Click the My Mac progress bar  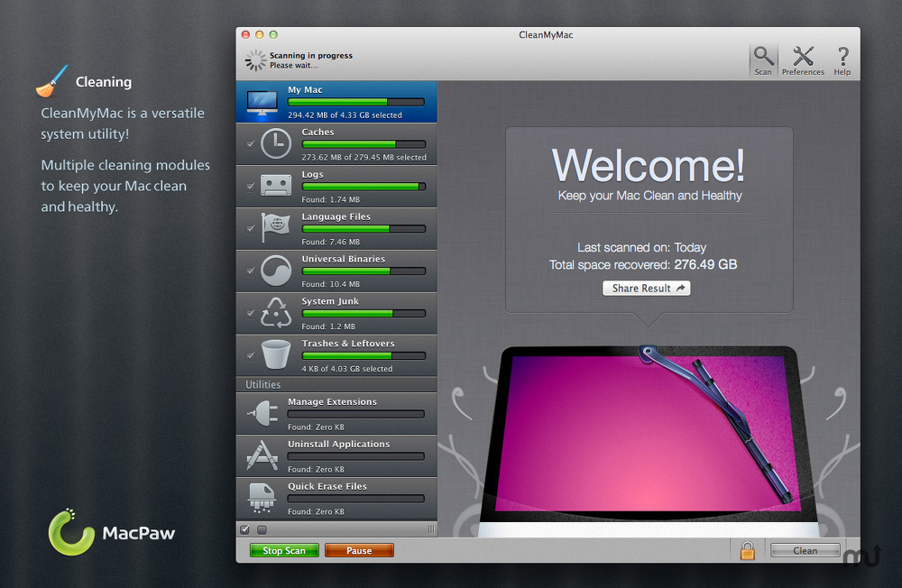(356, 102)
